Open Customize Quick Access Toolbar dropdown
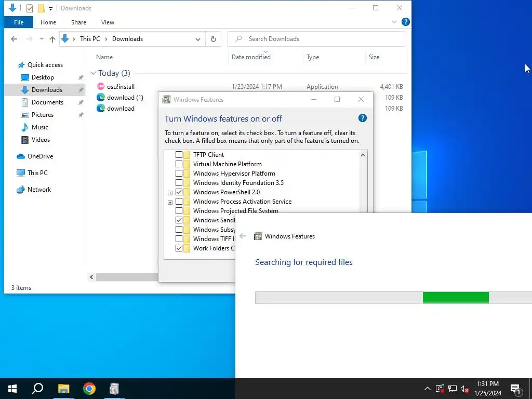 pyautogui.click(x=50, y=8)
